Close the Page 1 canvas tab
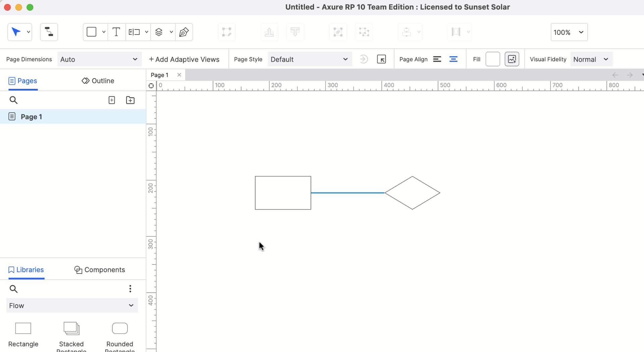This screenshot has width=644, height=352. pyautogui.click(x=179, y=75)
